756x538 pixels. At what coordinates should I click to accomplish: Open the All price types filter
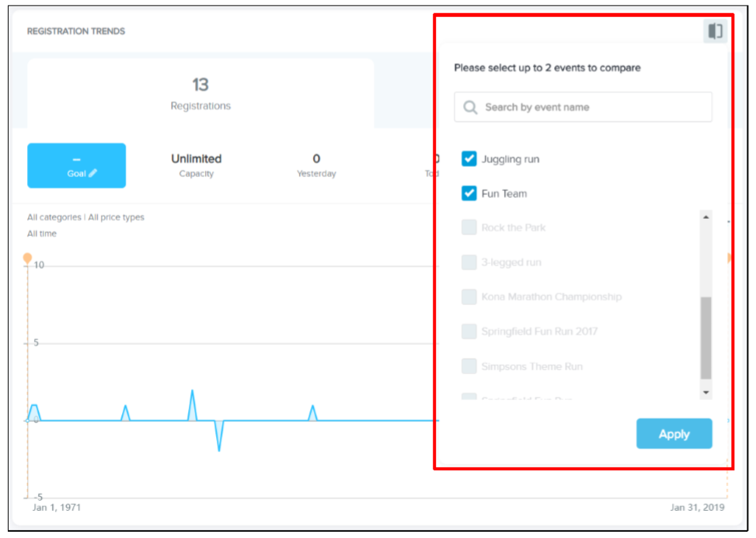click(116, 217)
